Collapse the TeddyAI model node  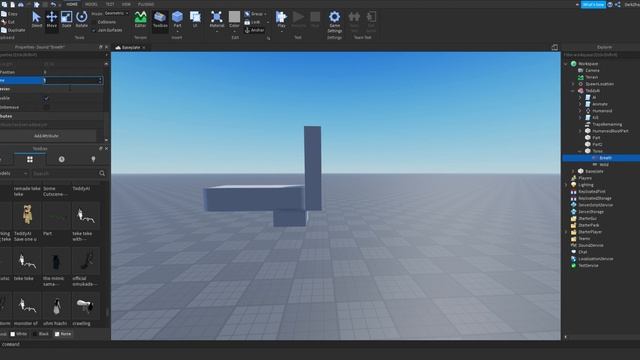point(573,91)
